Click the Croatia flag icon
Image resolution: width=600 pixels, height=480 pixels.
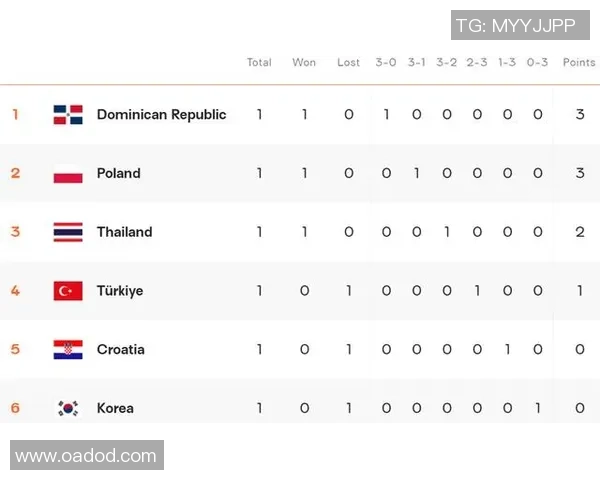coord(68,349)
